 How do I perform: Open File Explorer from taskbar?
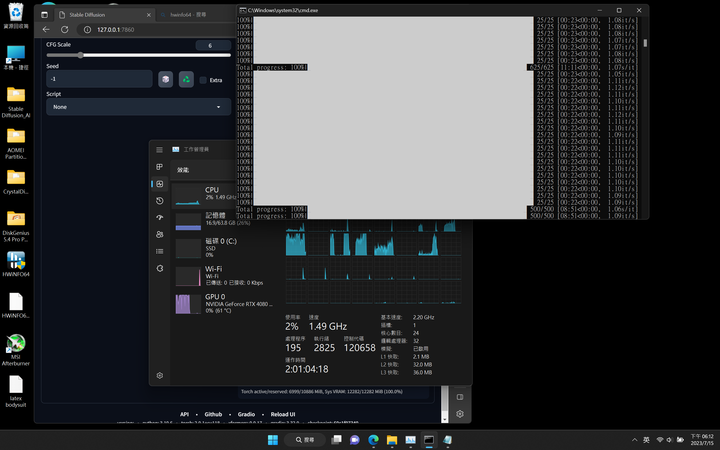point(392,440)
